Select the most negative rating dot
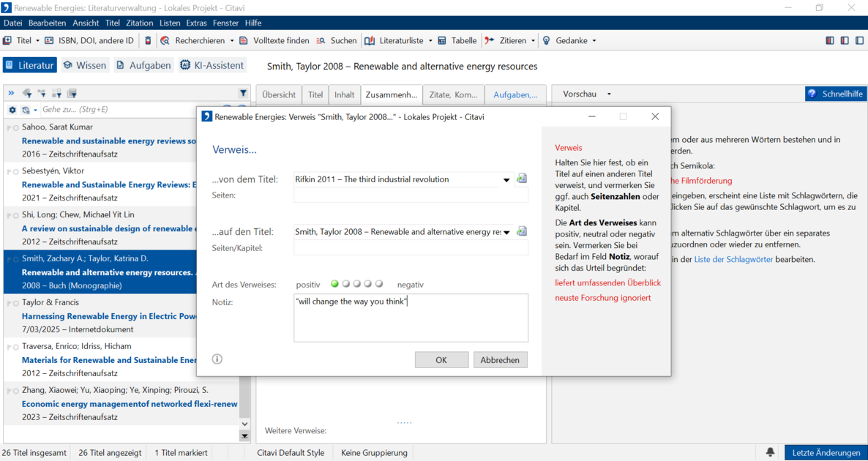 [x=379, y=284]
